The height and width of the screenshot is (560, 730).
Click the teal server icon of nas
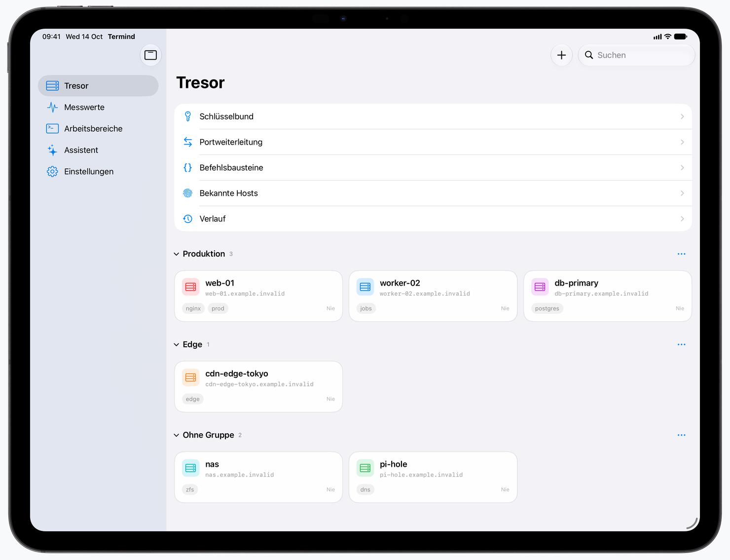(191, 468)
